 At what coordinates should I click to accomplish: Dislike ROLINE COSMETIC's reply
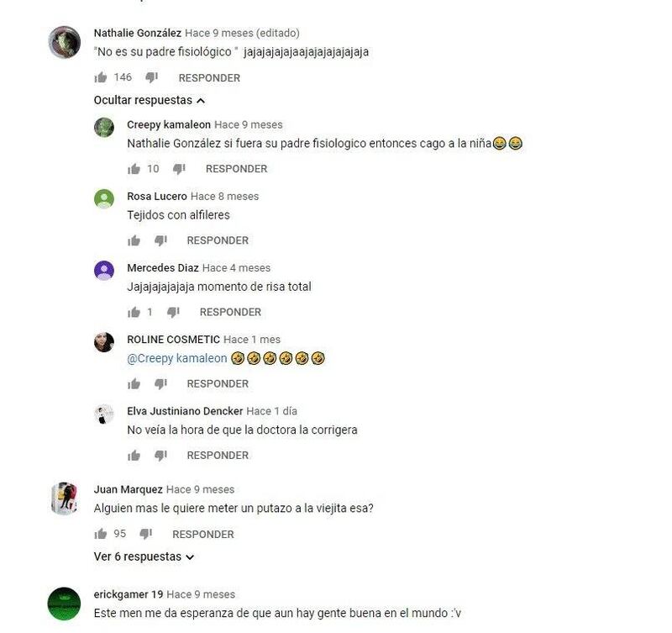(x=160, y=383)
